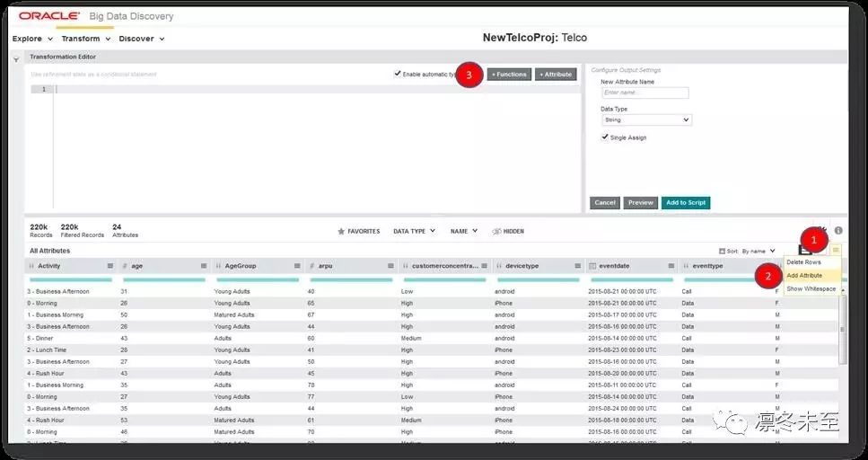Click the Oracle Big Data Discovery logo
This screenshot has width=868, height=460.
click(96, 16)
